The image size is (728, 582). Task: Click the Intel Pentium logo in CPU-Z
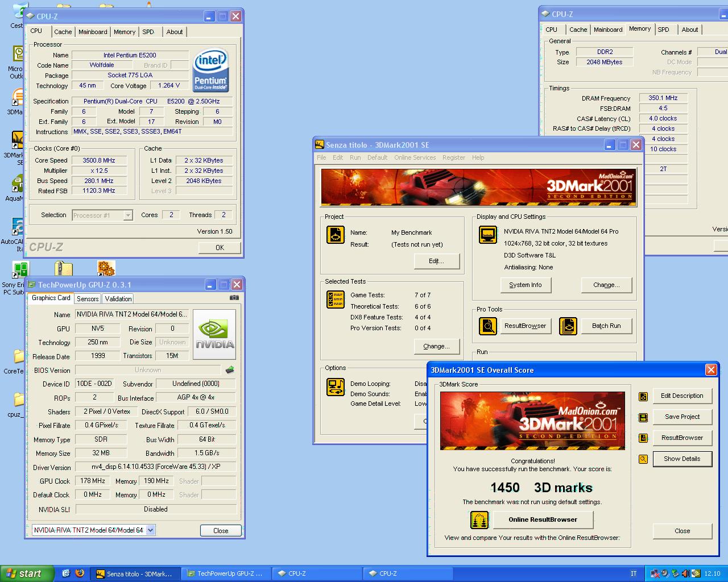click(210, 70)
